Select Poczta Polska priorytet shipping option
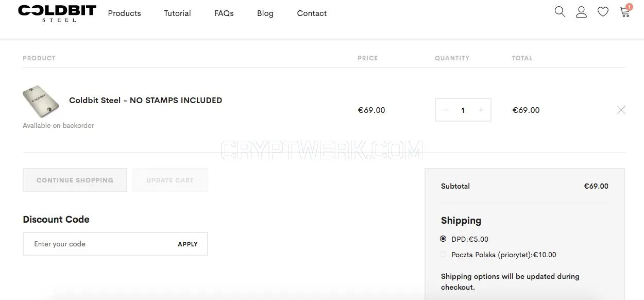Image resolution: width=644 pixels, height=300 pixels. [443, 254]
